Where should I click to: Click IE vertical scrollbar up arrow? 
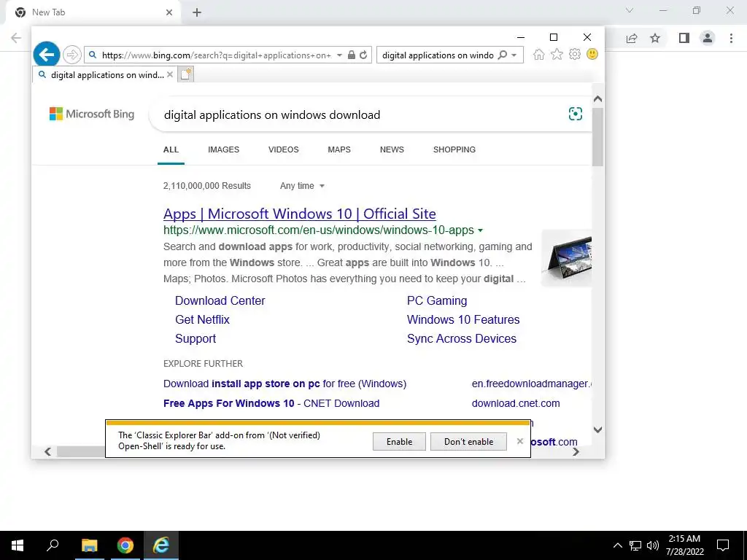pos(597,99)
